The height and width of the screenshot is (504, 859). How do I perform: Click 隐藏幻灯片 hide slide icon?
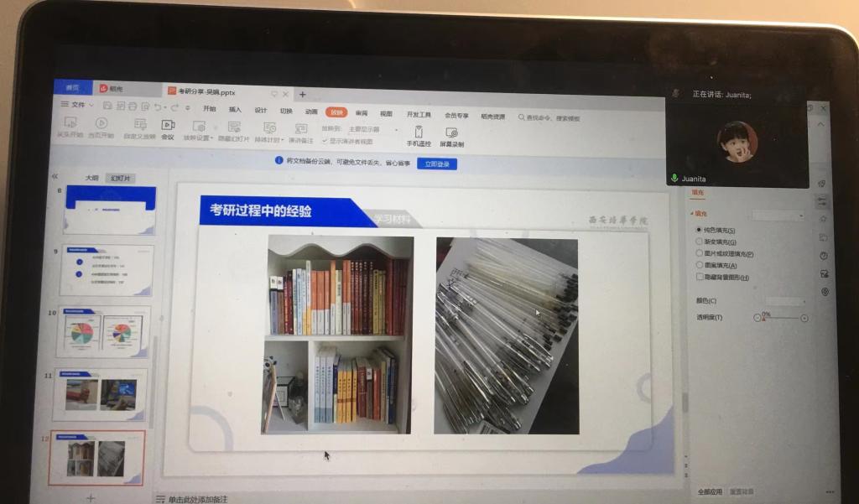[x=234, y=127]
